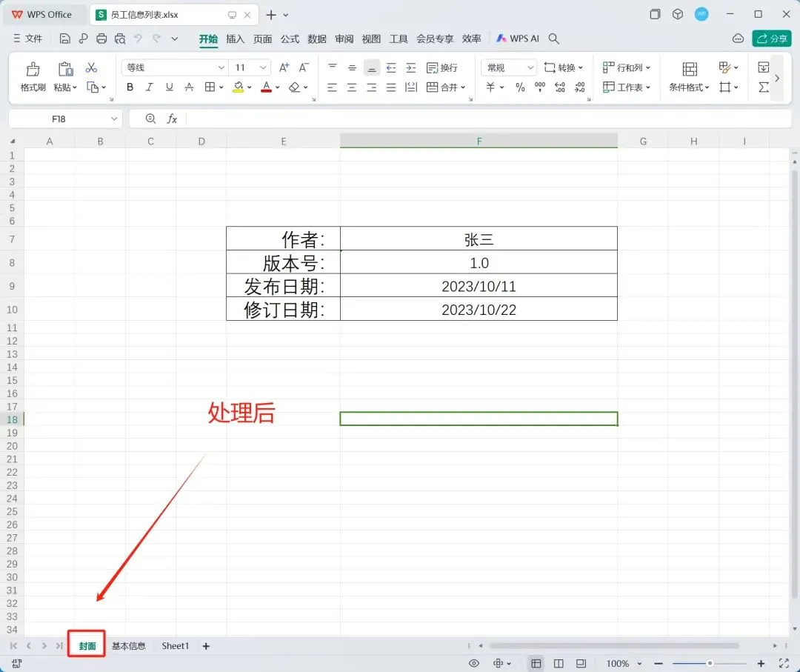This screenshot has width=800, height=672.
Task: Select cell containing 张三
Action: (479, 239)
